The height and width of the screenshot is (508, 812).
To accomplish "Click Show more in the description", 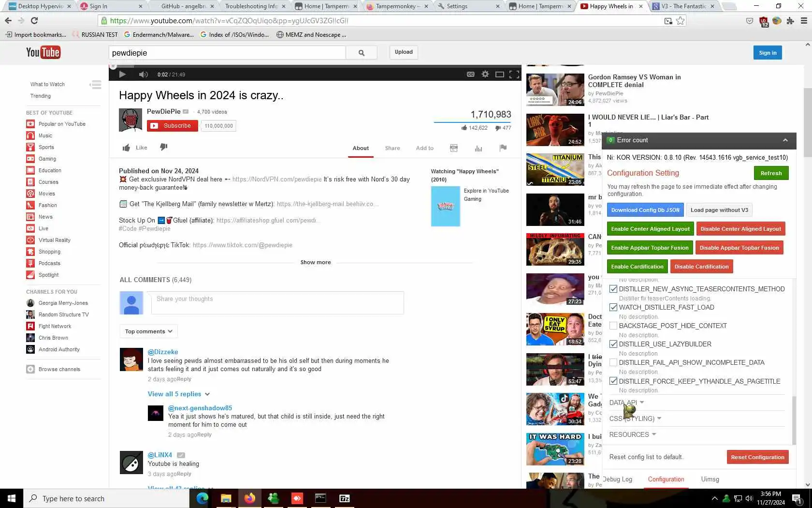I will point(316,262).
